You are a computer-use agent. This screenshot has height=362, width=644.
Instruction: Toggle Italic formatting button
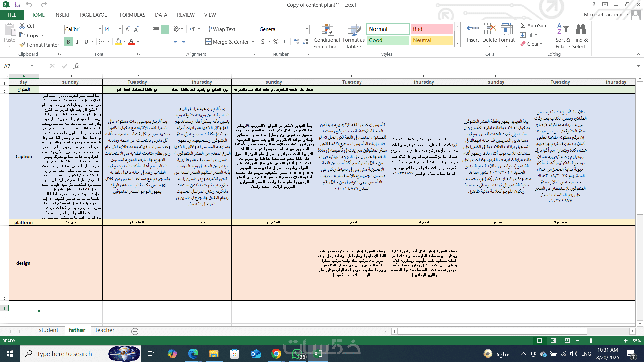[77, 42]
